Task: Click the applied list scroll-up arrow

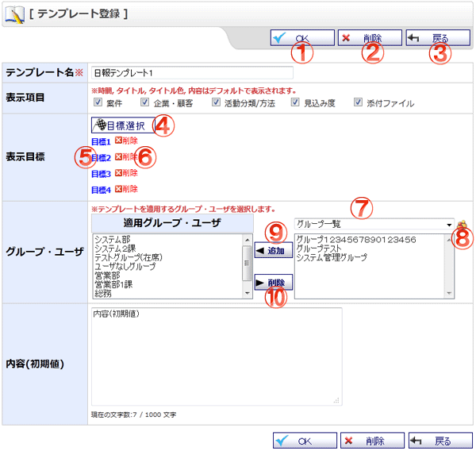Action: point(248,240)
